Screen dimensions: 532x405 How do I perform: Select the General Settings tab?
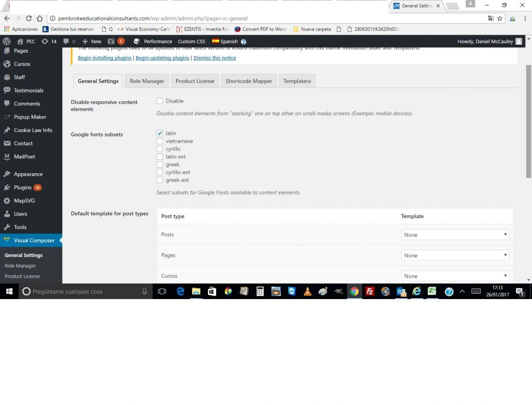click(98, 81)
